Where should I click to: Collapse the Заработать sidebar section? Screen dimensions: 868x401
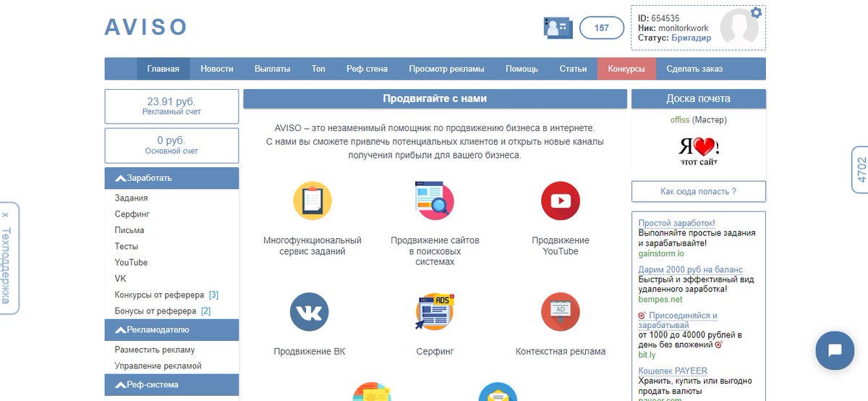(x=171, y=178)
